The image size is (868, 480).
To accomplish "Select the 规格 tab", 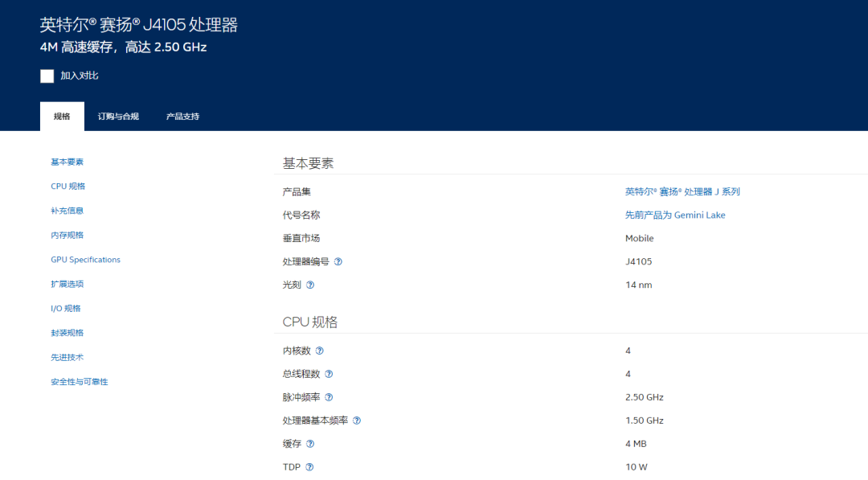I will coord(62,117).
